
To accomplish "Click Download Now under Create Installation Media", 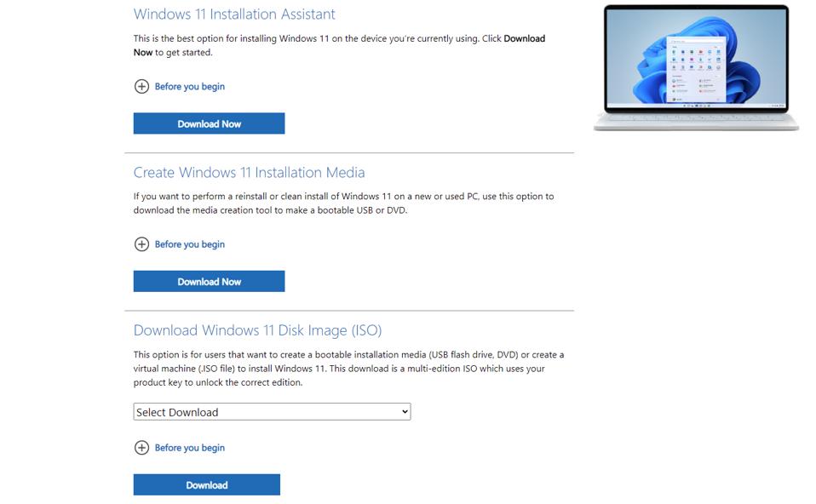I will point(209,282).
